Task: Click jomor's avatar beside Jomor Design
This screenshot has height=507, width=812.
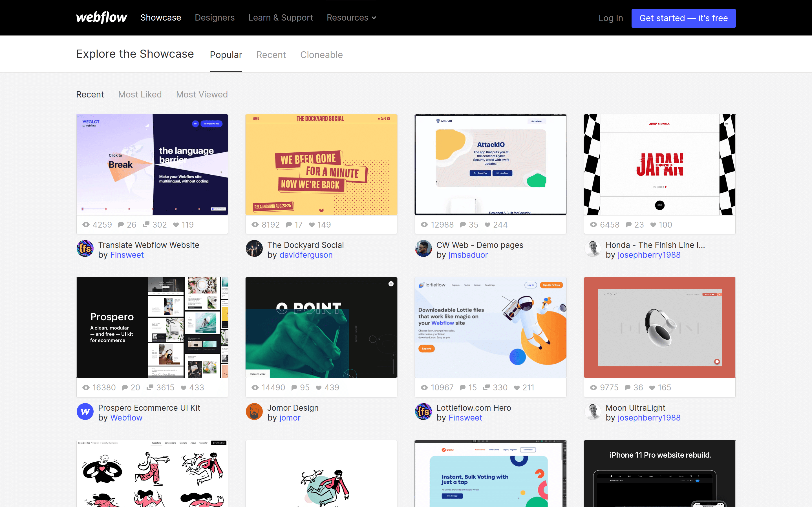Action: [x=254, y=412]
